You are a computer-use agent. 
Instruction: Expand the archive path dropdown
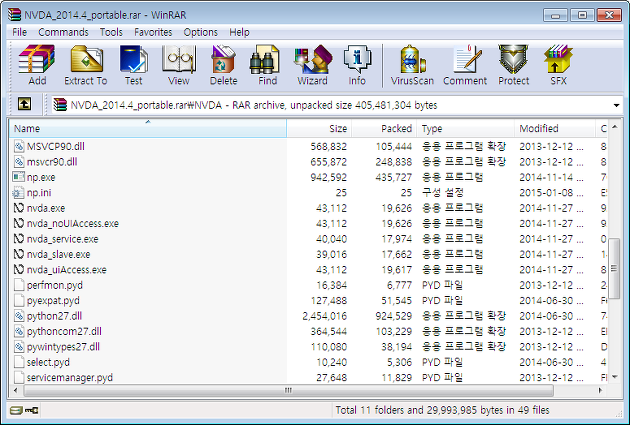coord(616,105)
